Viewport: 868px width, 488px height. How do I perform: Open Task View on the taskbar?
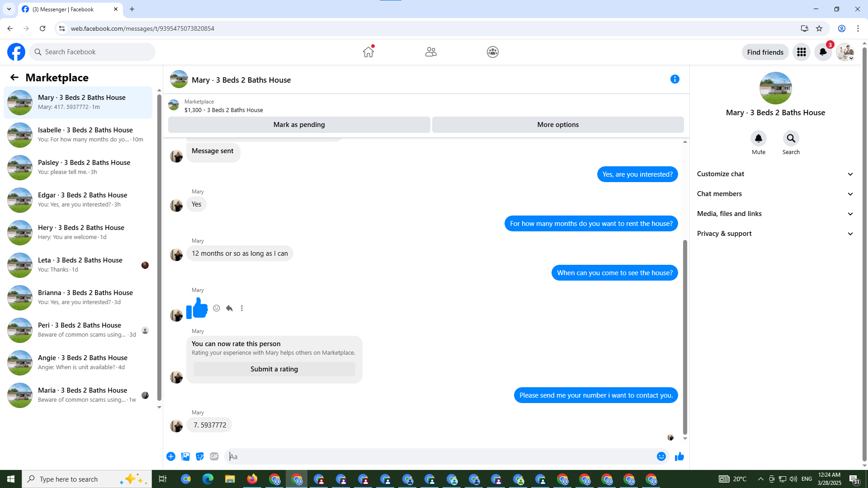pyautogui.click(x=163, y=479)
